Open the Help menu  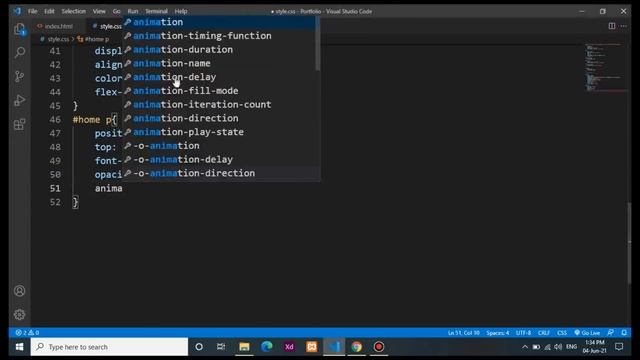tap(181, 11)
